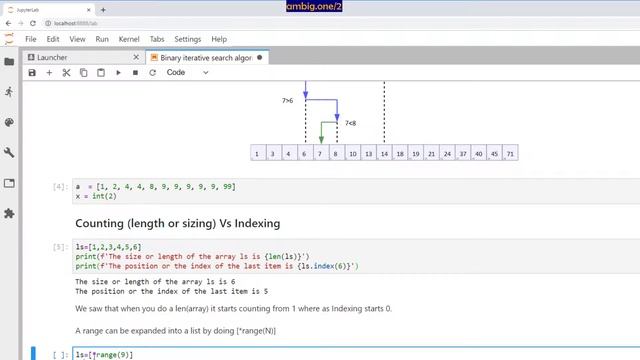Open the Tabs menu

[x=157, y=39]
